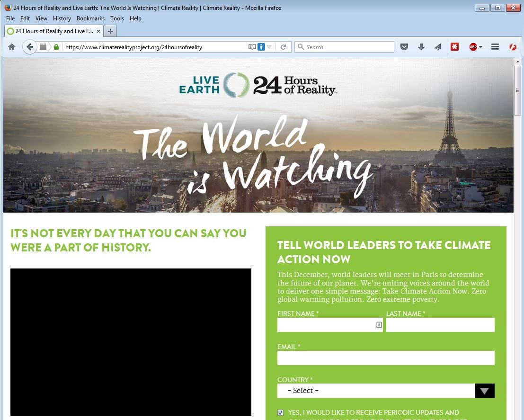524x420 pixels.
Task: Click the Pocket icon in the toolbar
Action: [404, 47]
